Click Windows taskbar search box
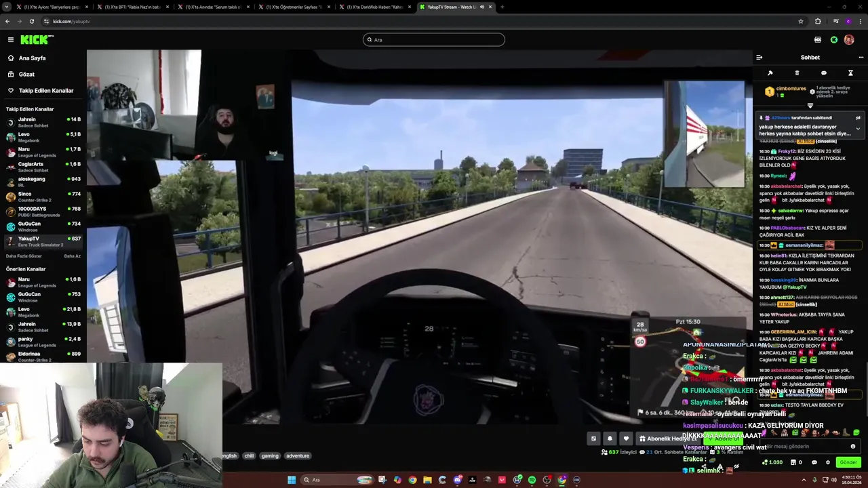 [338, 480]
